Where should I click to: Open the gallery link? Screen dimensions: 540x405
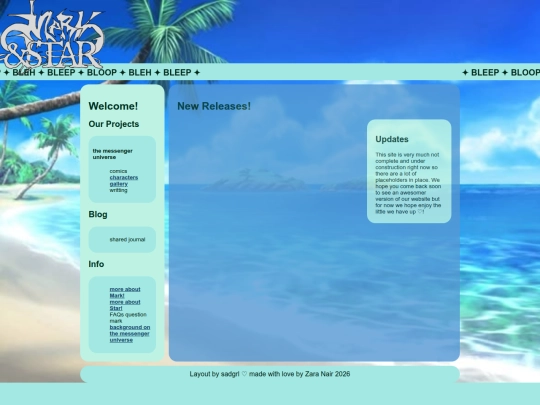pyautogui.click(x=119, y=184)
